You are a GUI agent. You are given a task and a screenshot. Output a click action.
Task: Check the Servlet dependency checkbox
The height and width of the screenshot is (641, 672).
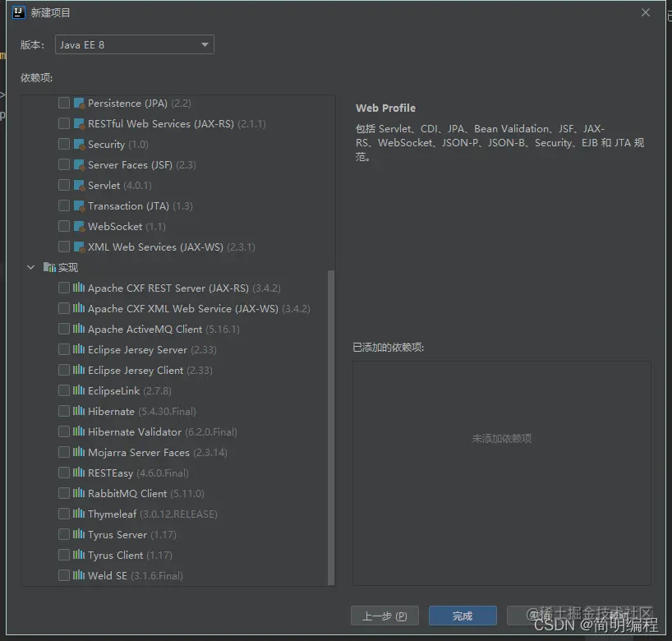[x=64, y=185]
